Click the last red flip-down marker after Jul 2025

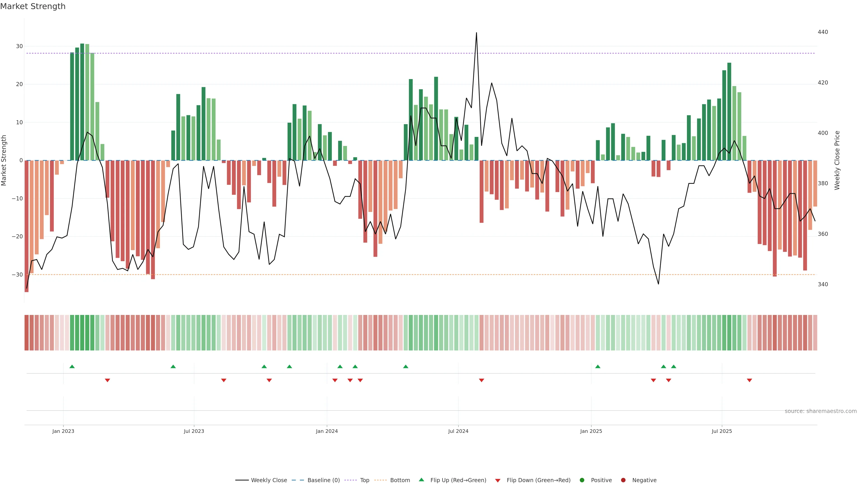pyautogui.click(x=749, y=380)
